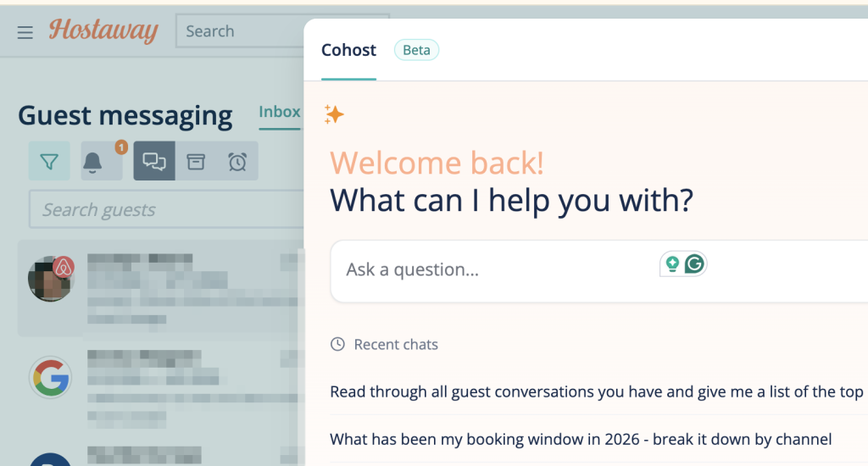Open the conversation filter funnel icon

tap(49, 161)
